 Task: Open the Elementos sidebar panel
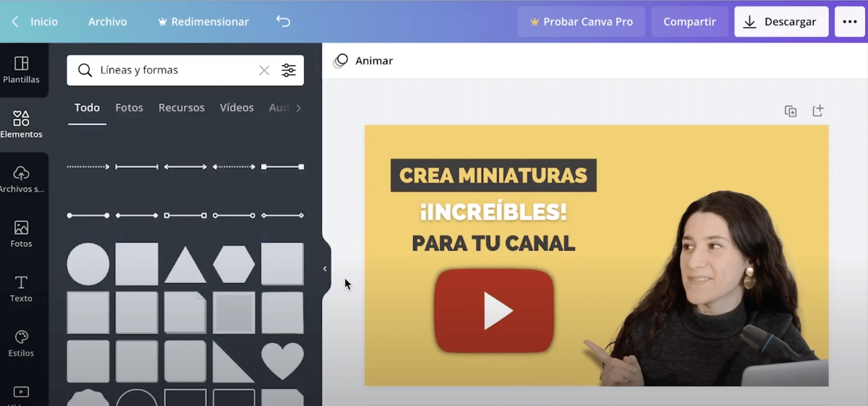pos(21,124)
